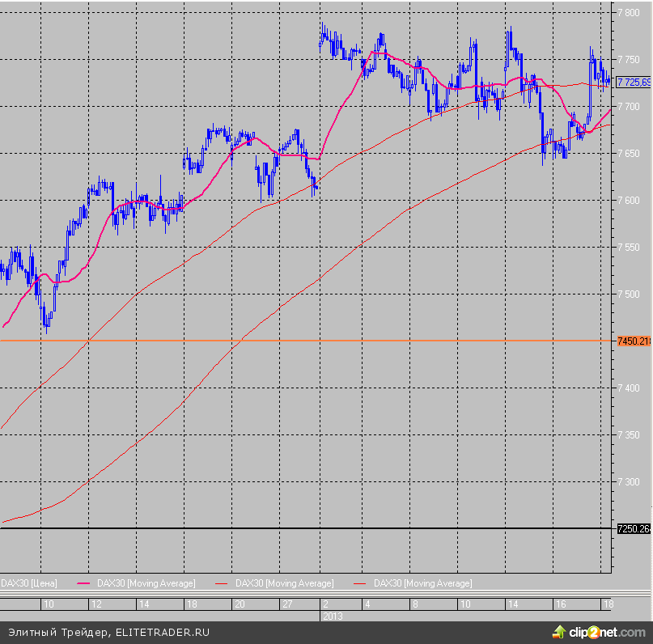Click the clip2net green arrow logo icon
This screenshot has width=653, height=644.
tap(560, 630)
